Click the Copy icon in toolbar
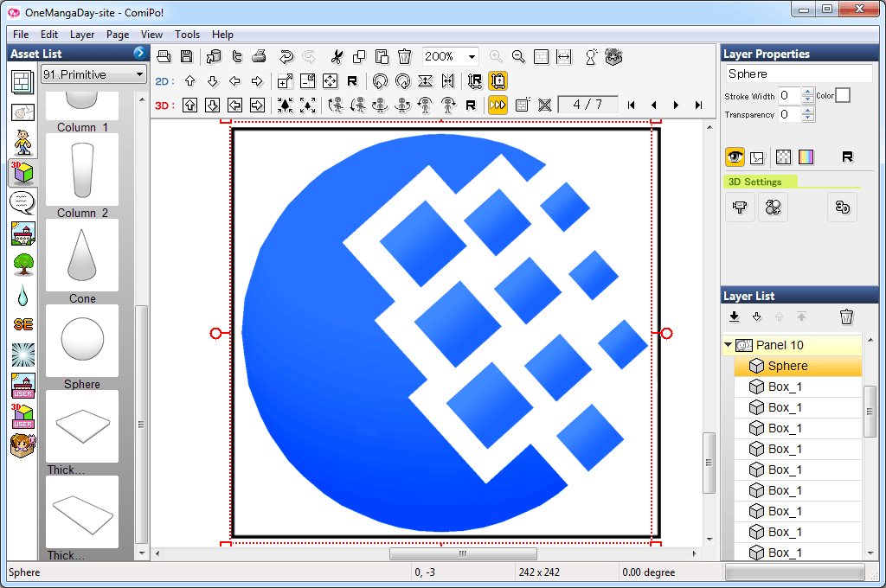886x588 pixels. [359, 56]
